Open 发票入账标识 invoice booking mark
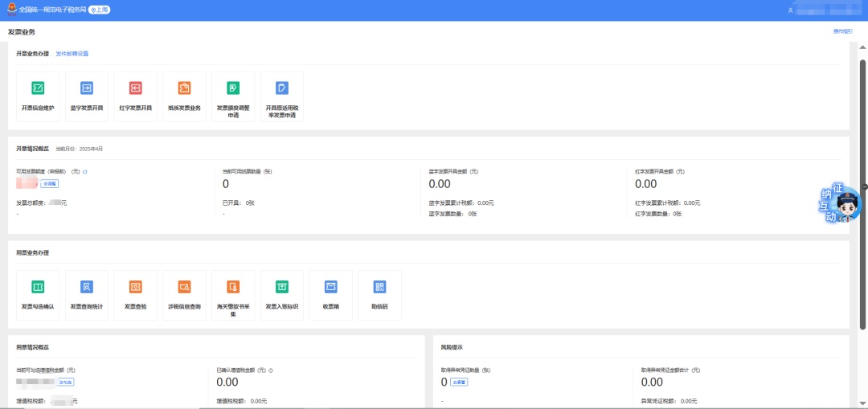The height and width of the screenshot is (409, 868). tap(281, 294)
